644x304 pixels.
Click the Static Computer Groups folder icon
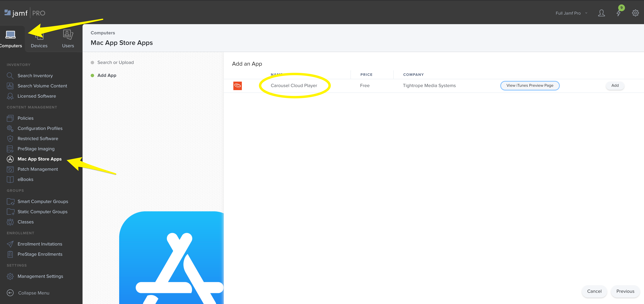11,212
